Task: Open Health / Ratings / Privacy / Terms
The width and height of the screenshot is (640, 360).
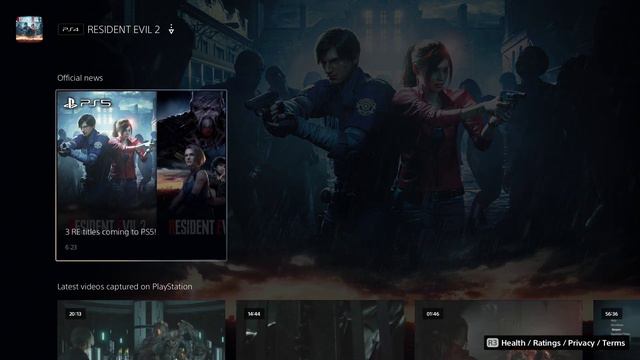Action: pyautogui.click(x=563, y=343)
